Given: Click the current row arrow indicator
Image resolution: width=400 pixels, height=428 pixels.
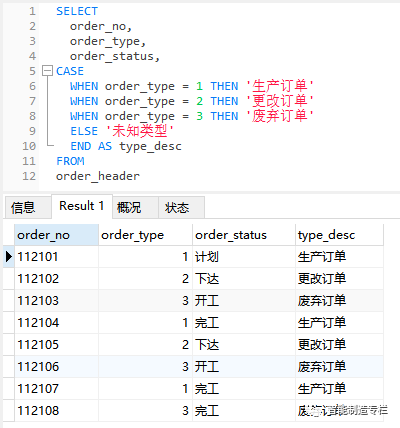Looking at the screenshot, I should 9,257.
